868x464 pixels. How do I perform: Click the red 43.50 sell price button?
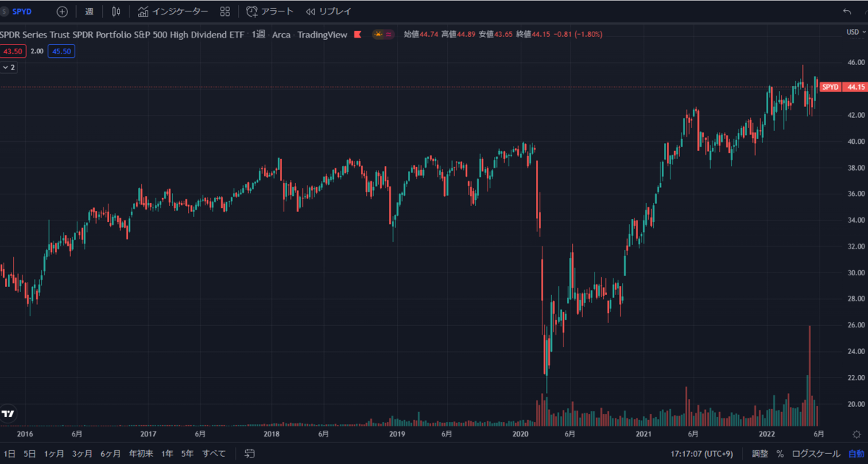click(x=14, y=51)
